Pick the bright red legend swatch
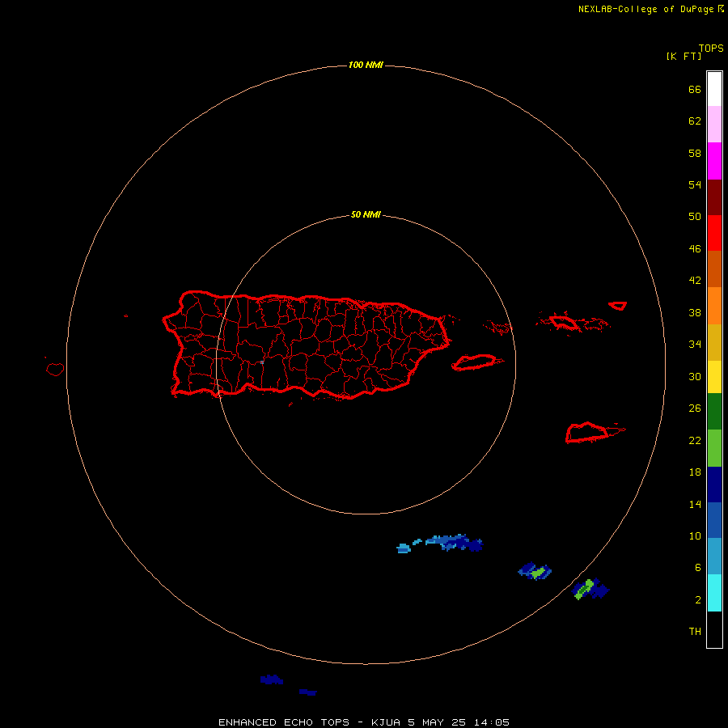 [x=714, y=233]
